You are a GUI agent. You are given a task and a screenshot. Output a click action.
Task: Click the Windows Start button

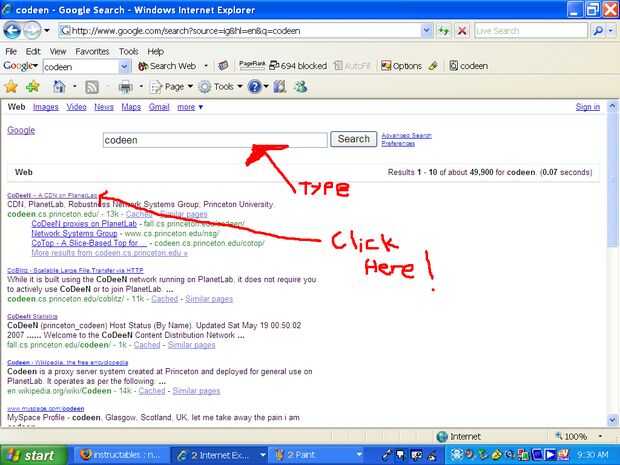(x=34, y=455)
